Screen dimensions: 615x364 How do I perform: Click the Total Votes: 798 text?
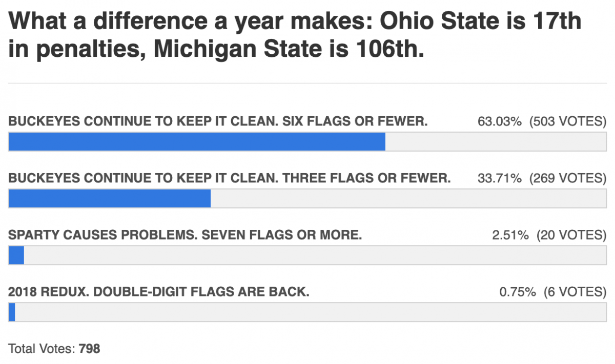coord(54,349)
